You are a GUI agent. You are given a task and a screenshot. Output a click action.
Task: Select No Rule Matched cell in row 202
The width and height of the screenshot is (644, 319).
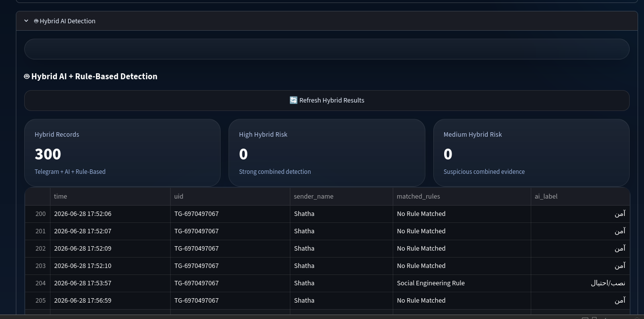pos(461,249)
